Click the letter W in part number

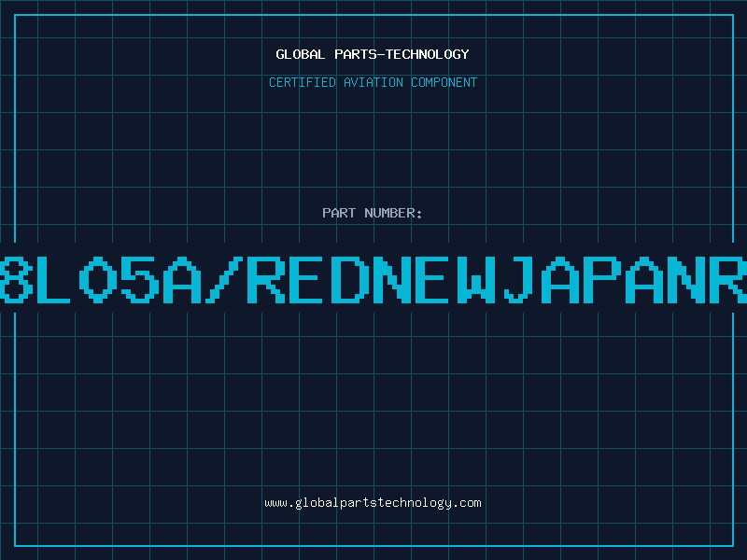click(x=476, y=280)
